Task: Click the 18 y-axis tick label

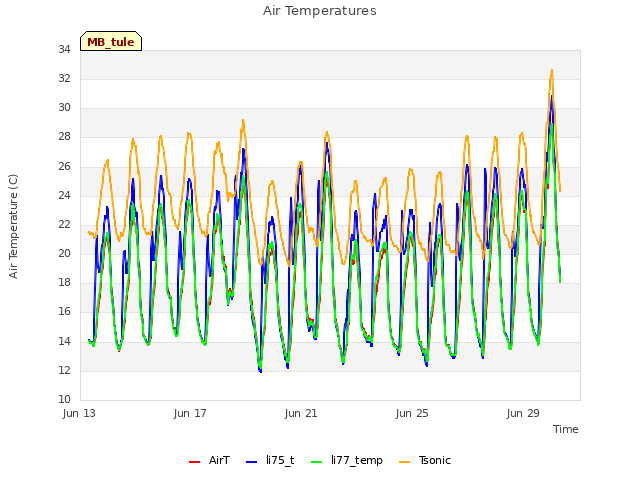Action: 64,282
